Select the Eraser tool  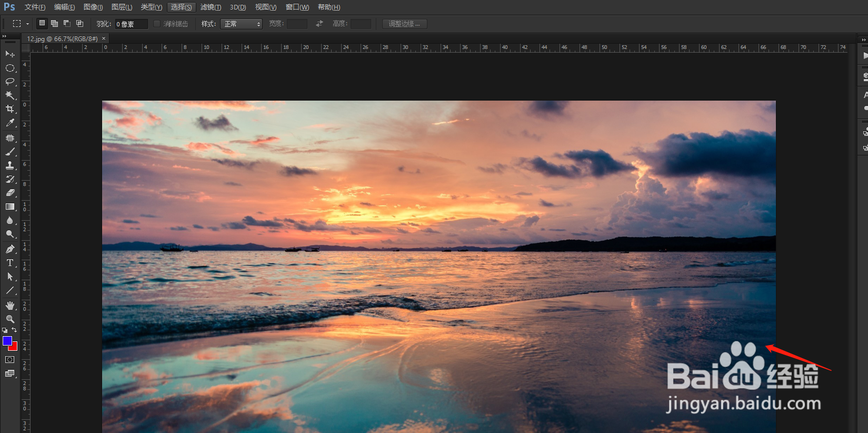coord(10,193)
